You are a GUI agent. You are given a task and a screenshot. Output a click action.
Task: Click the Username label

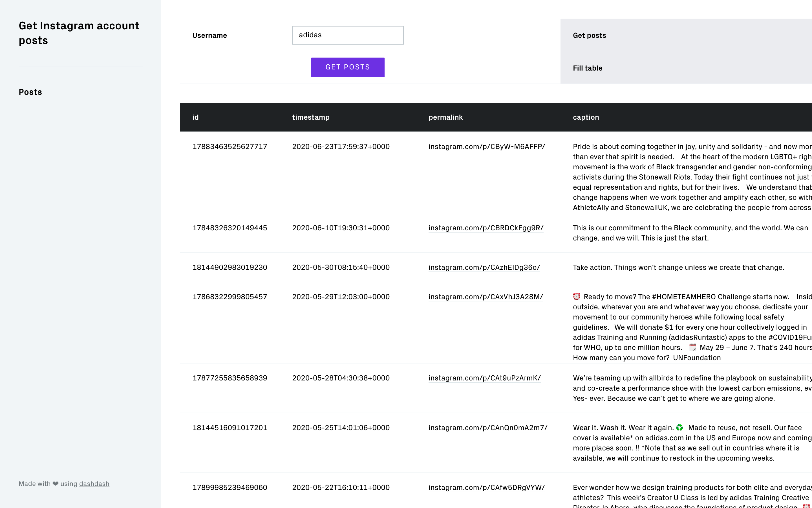pos(209,35)
